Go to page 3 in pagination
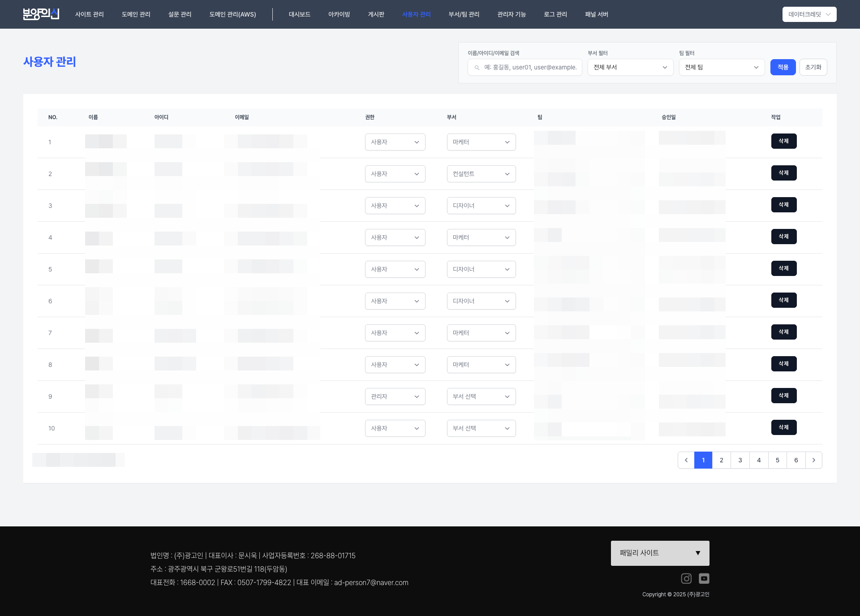The image size is (860, 616). tap(740, 460)
